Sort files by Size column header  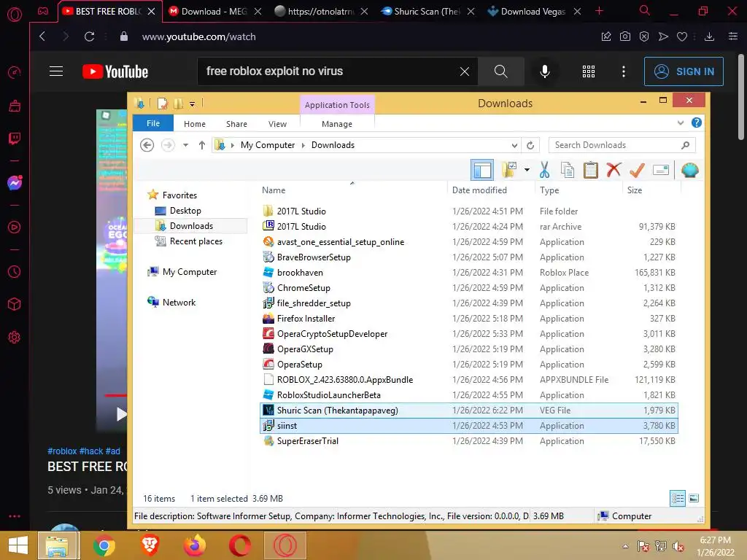(x=635, y=190)
